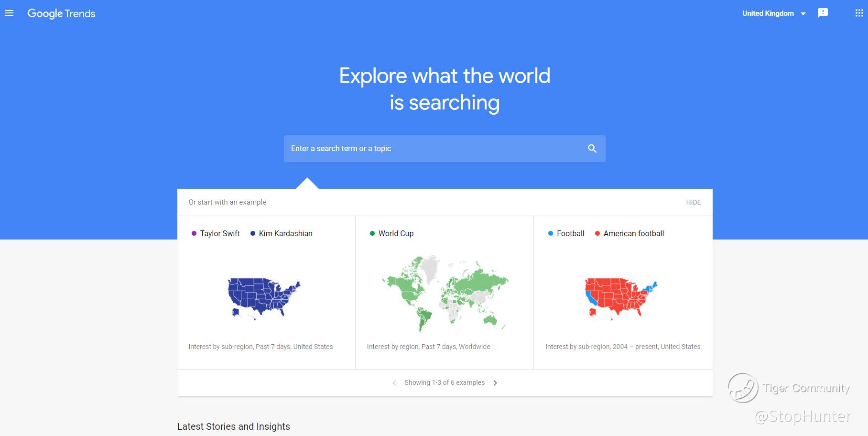Hide the examples panel
This screenshot has width=868, height=436.
point(693,202)
